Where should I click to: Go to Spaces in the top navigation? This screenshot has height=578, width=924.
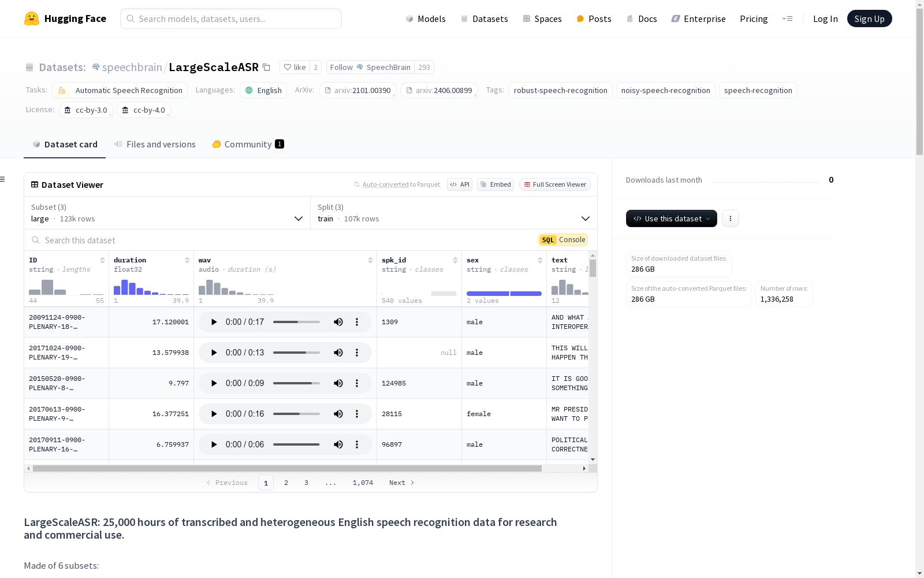pos(542,18)
